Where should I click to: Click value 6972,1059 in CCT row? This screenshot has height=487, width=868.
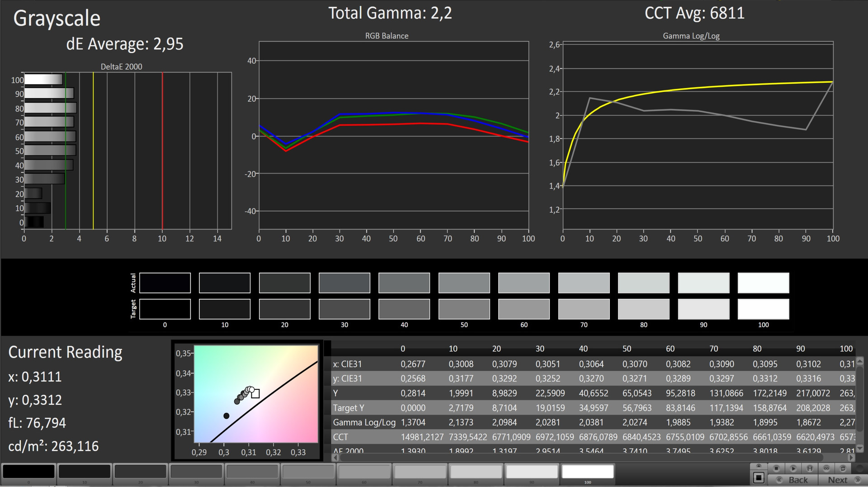click(x=555, y=437)
